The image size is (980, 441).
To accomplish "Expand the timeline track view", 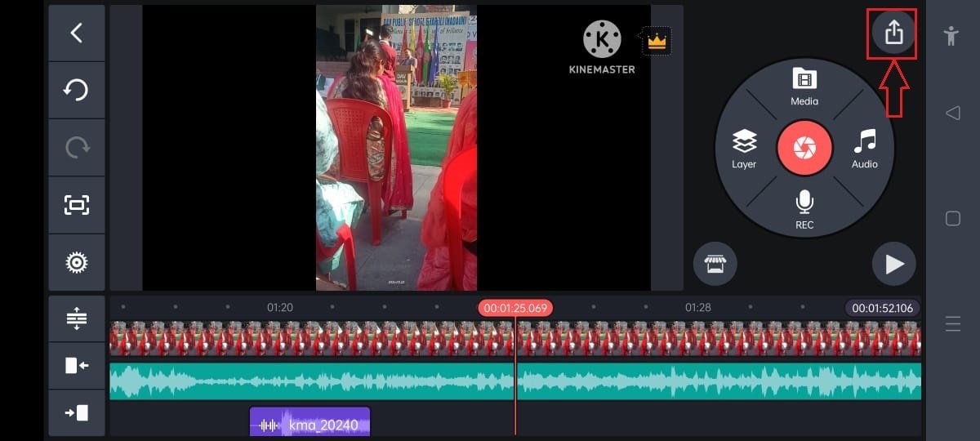I will (x=77, y=318).
